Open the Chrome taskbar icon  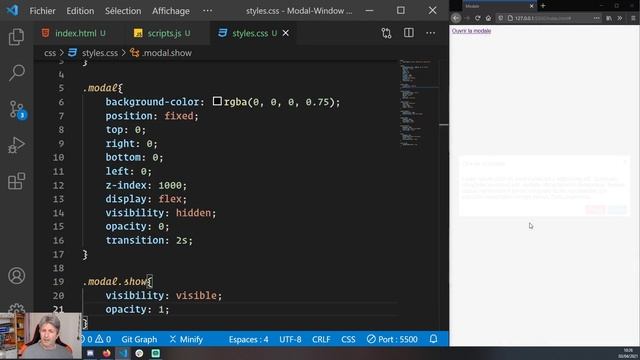[x=139, y=353]
